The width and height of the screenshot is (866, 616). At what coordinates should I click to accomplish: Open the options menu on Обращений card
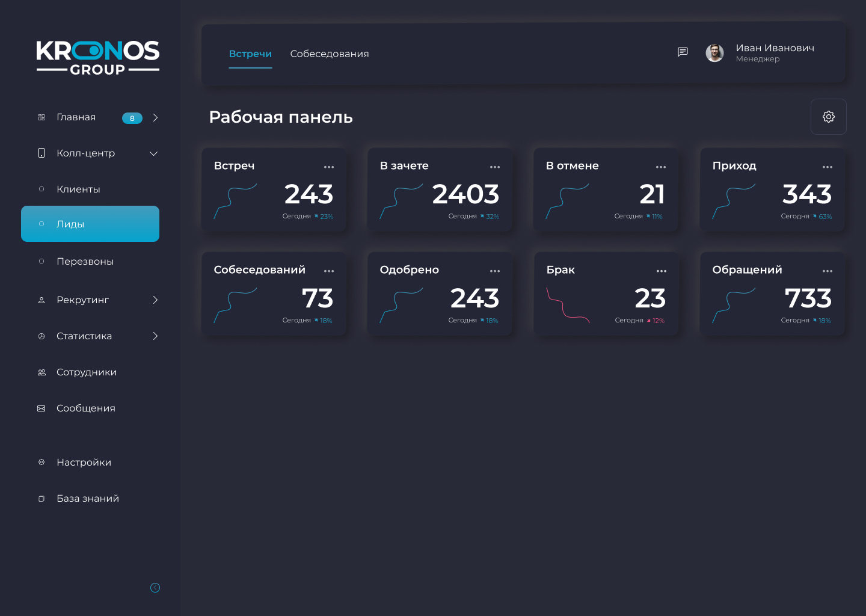828,271
